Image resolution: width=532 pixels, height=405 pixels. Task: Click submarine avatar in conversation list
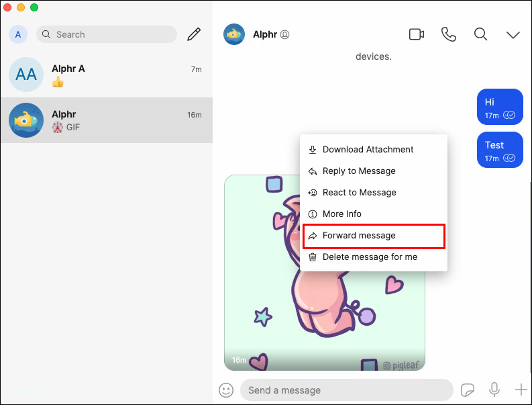[26, 120]
